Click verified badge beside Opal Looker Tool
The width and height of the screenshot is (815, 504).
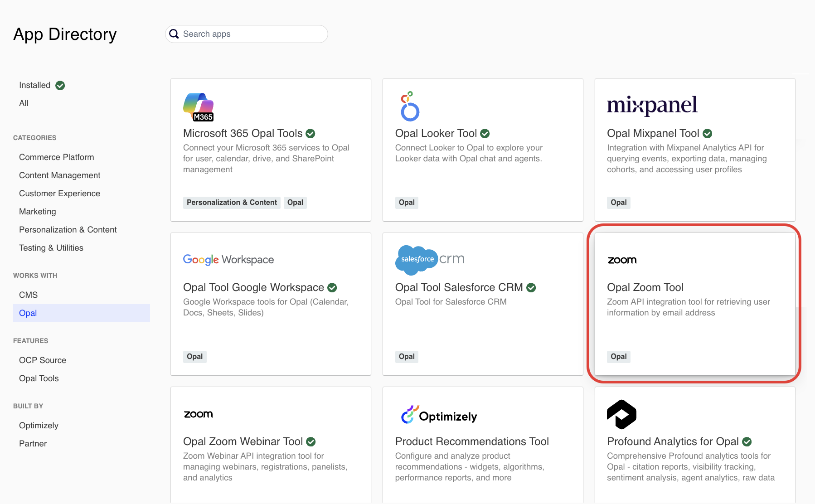tap(485, 134)
